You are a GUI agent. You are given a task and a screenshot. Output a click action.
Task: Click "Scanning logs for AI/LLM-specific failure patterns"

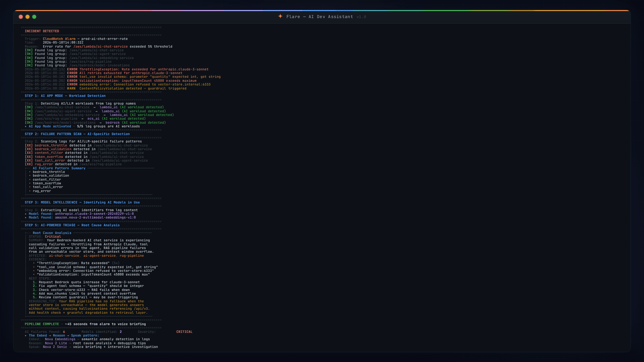click(x=91, y=141)
